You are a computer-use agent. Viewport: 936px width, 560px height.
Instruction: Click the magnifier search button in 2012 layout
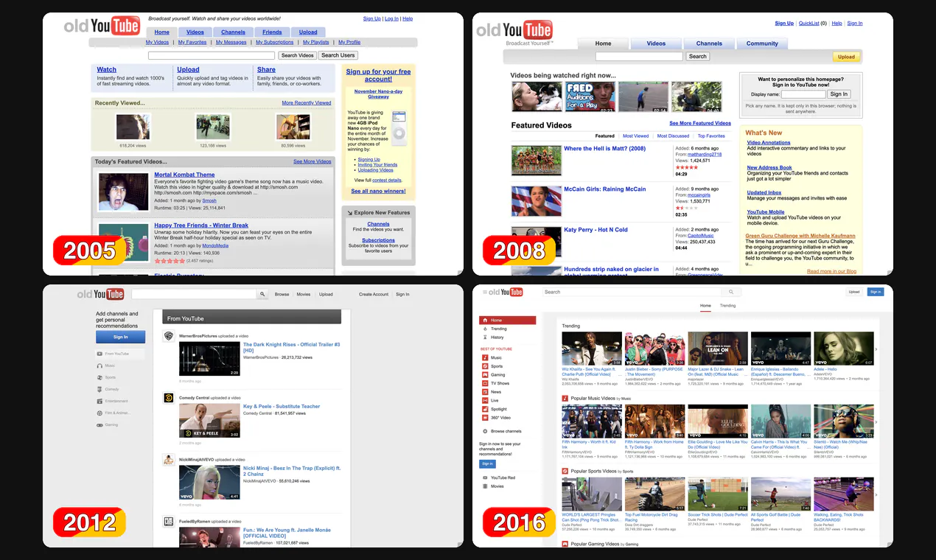click(262, 294)
